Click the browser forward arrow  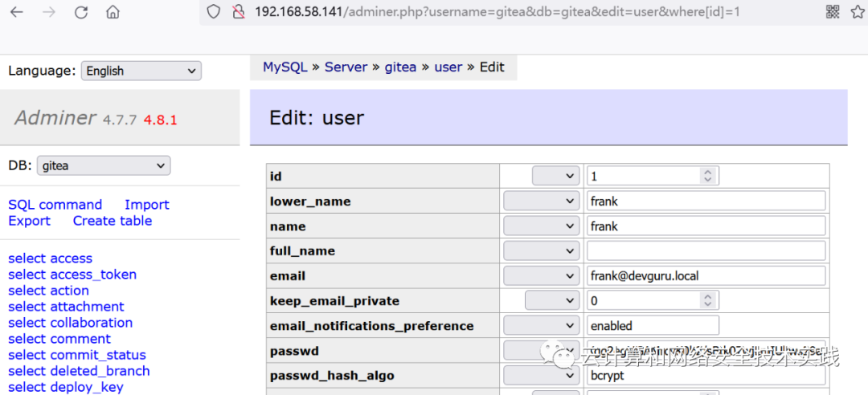[49, 12]
